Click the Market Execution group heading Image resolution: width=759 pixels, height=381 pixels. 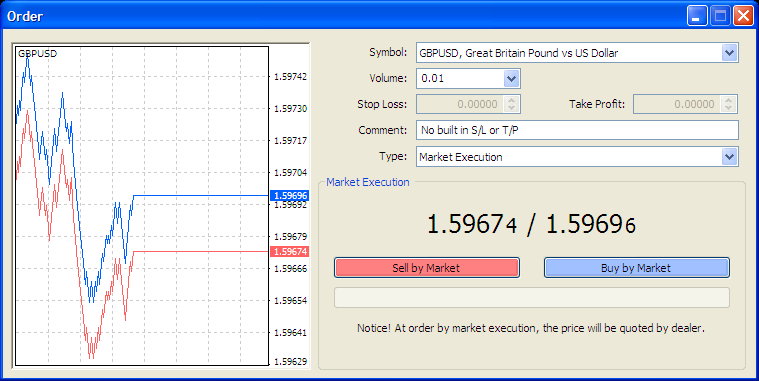[368, 182]
